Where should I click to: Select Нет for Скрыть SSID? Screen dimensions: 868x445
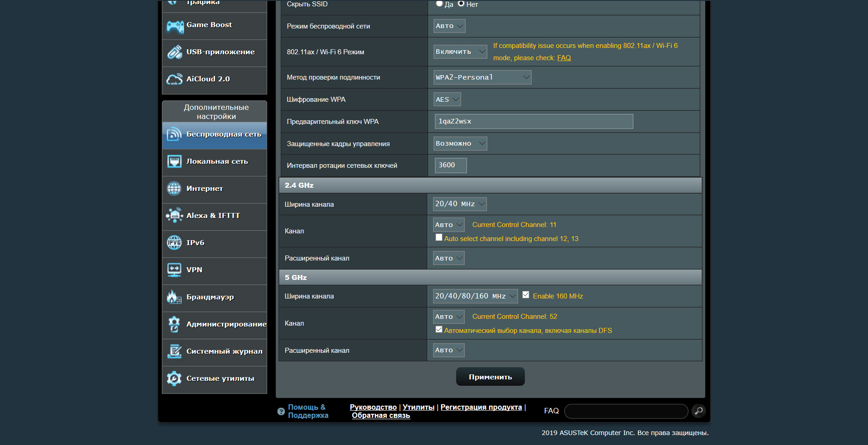tap(461, 4)
